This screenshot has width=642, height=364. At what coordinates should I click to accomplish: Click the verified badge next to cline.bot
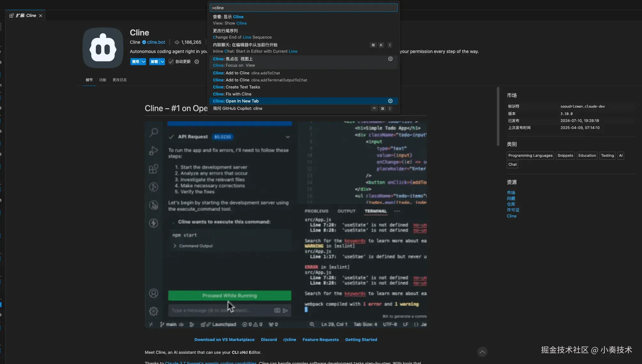click(x=144, y=42)
